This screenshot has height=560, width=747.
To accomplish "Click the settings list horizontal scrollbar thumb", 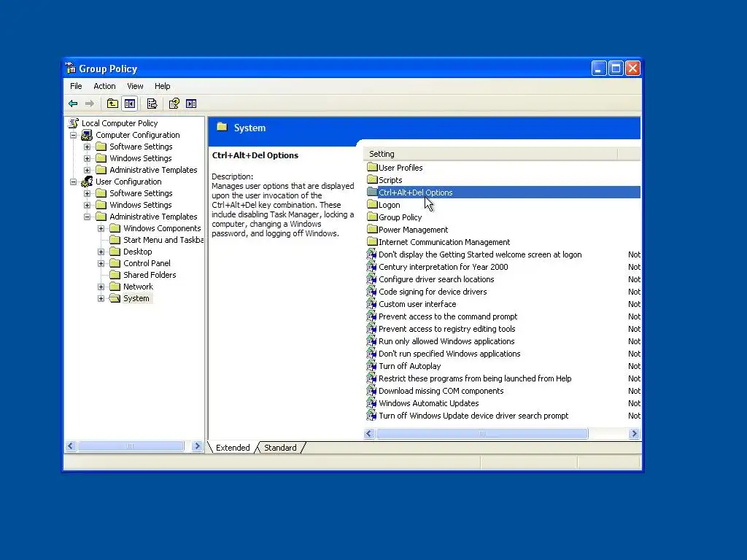I will 482,433.
